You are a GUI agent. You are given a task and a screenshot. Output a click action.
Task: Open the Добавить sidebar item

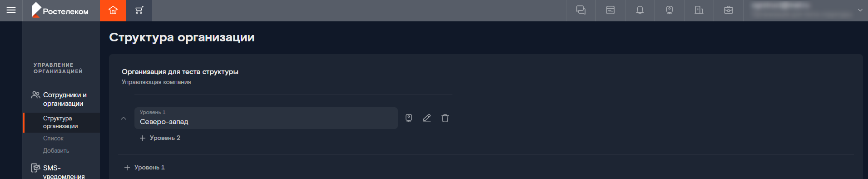[56, 150]
